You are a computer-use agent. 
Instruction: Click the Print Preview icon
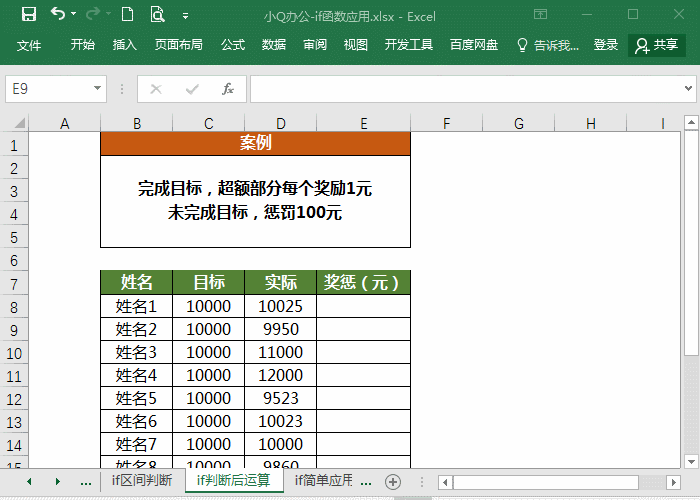pos(157,15)
